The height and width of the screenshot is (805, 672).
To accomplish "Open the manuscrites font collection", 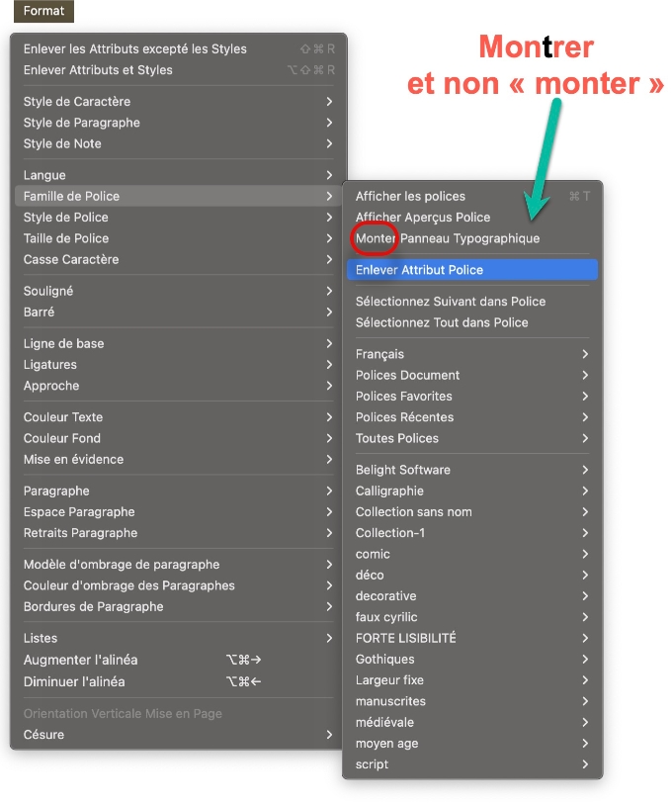I will (472, 701).
